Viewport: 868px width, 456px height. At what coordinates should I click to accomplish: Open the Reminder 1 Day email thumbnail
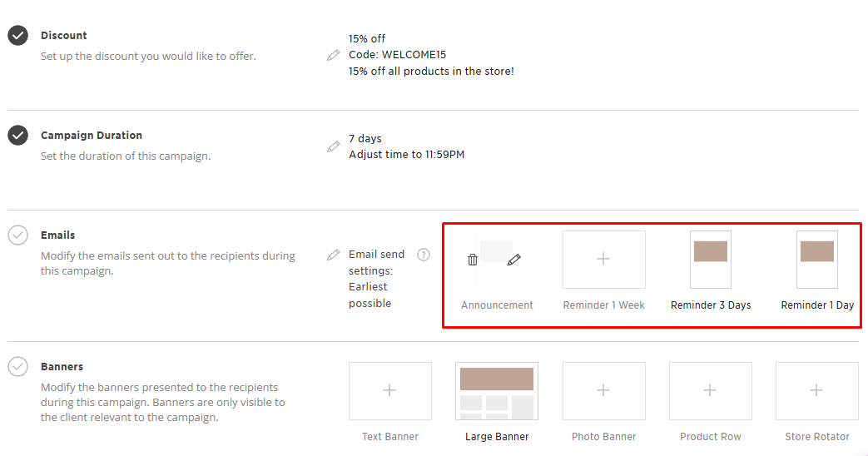(816, 260)
